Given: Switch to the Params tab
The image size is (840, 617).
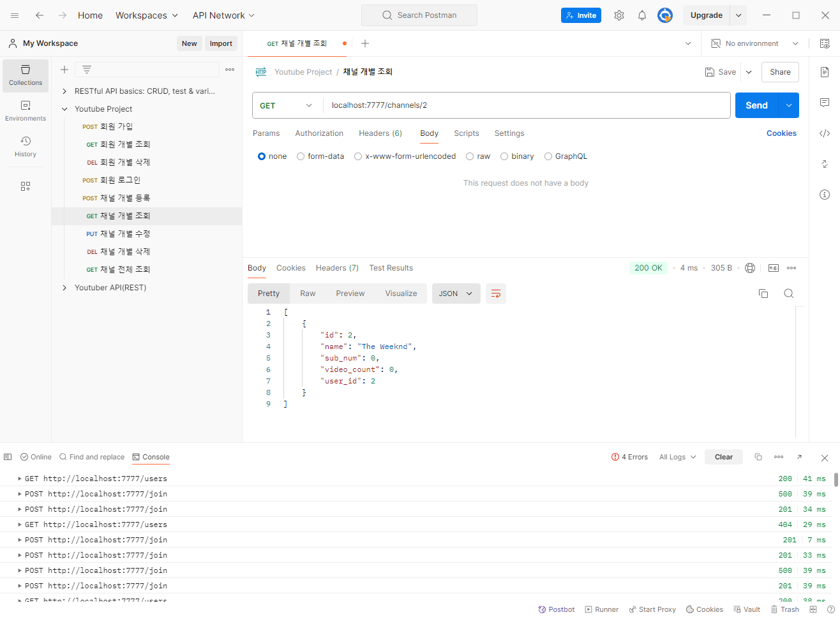Looking at the screenshot, I should (266, 133).
